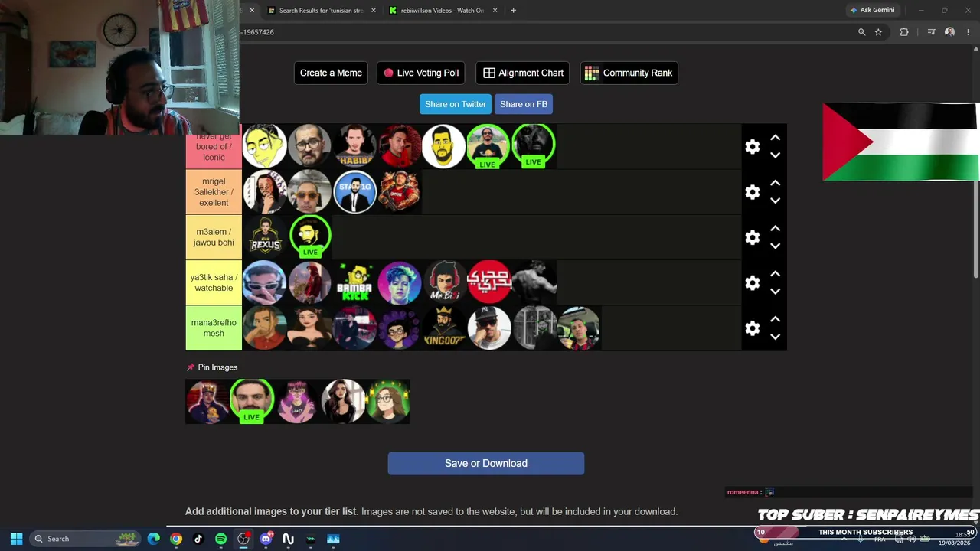Open the browser Extensions puzzle icon
The height and width of the screenshot is (551, 980).
[x=904, y=32]
